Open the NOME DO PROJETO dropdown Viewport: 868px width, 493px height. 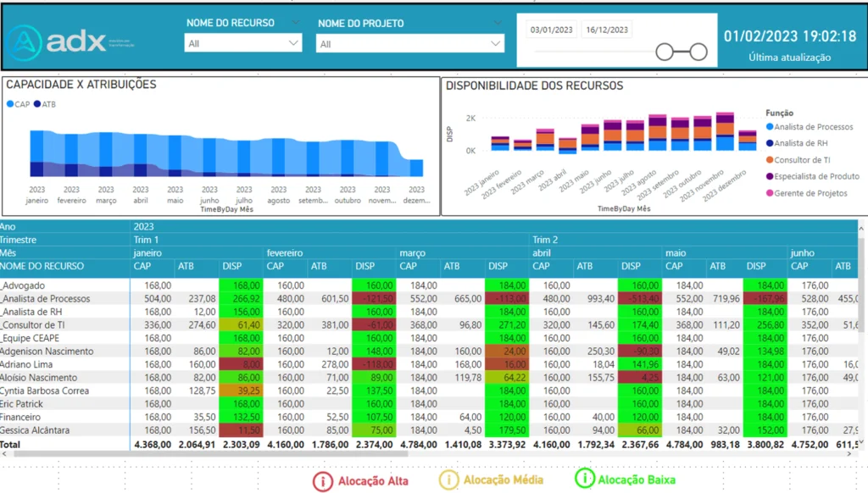[x=410, y=44]
